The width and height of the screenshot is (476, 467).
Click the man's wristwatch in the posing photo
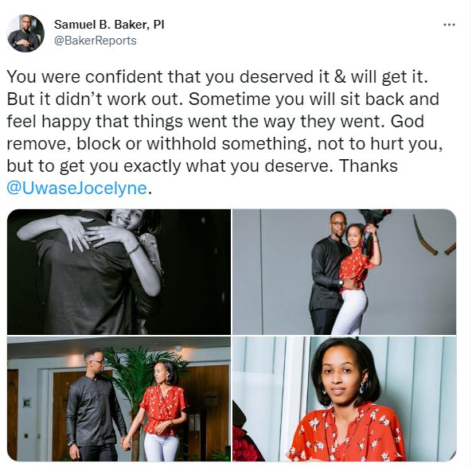point(341,282)
